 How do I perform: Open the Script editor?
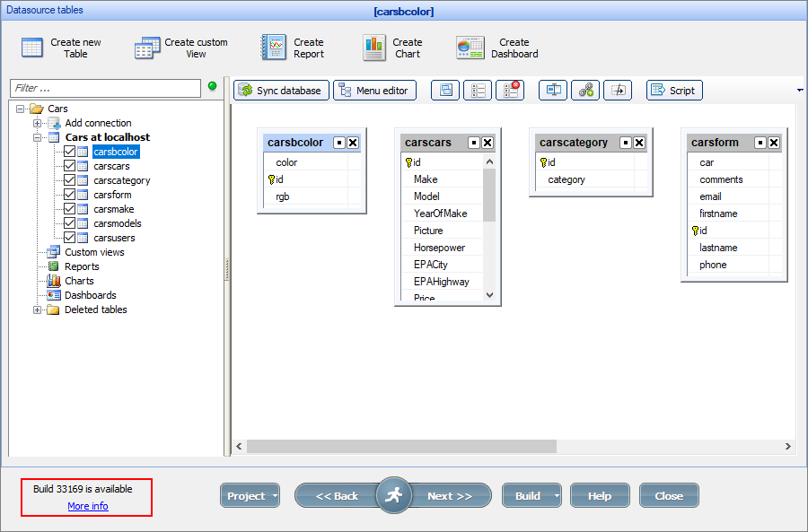click(x=674, y=90)
